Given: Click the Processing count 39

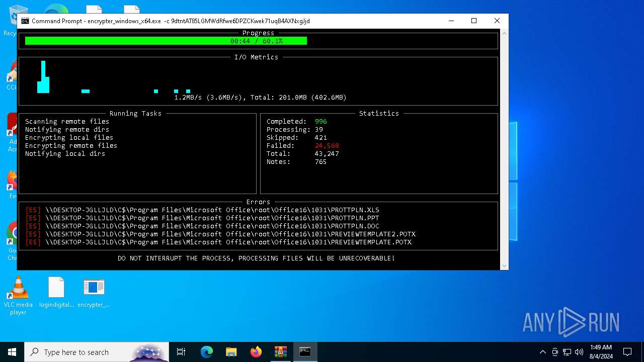Looking at the screenshot, I should [319, 129].
